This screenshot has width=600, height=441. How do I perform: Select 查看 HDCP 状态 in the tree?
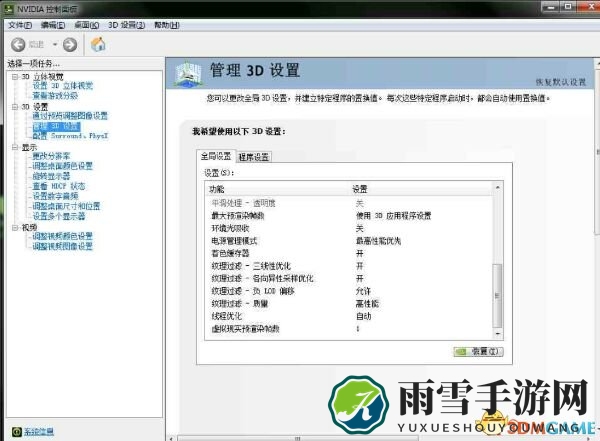coord(59,186)
